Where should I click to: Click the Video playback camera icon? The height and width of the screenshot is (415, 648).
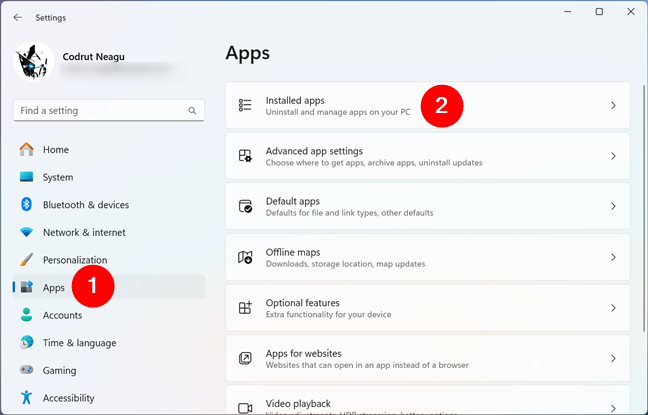245,407
